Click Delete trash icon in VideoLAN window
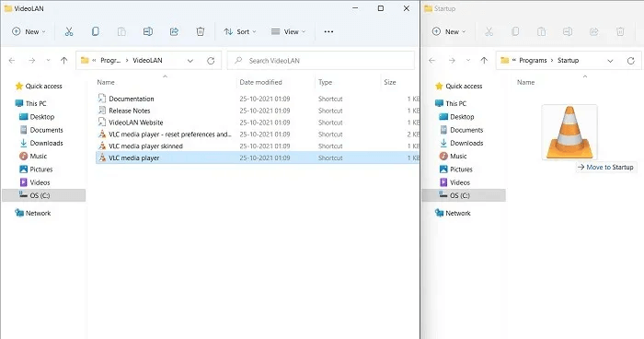644x339 pixels. [x=200, y=31]
